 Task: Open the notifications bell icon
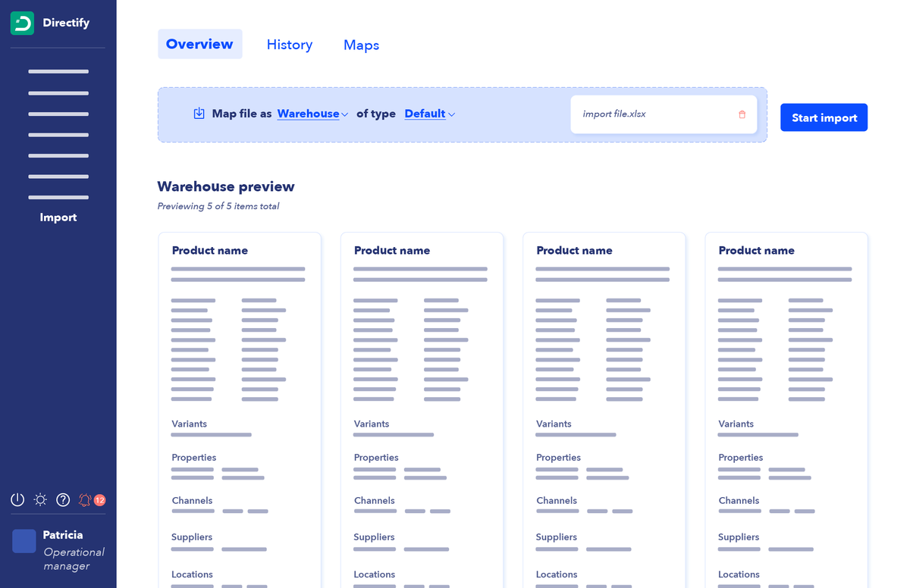tap(85, 500)
